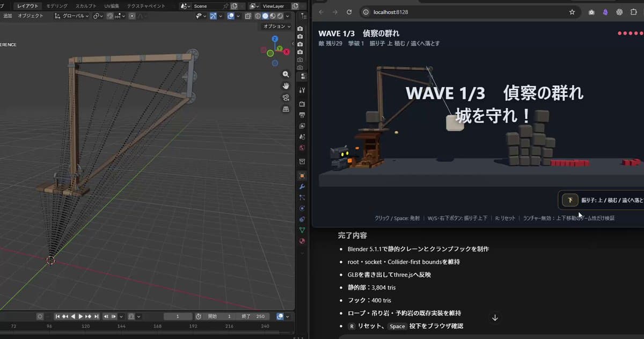
Task: Open the Material properties tab
Action: 302,241
